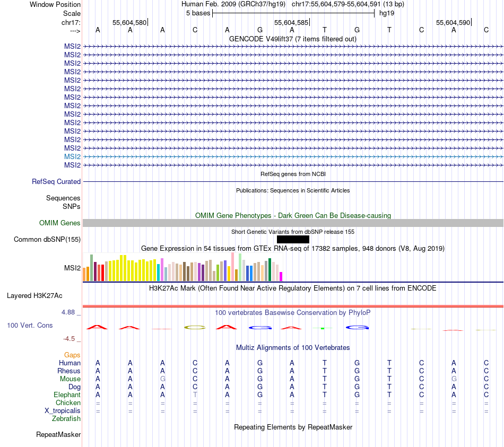Click Publications: Sequences in Scientific Articles title
Viewport: 504px width, 447px height.
(293, 190)
